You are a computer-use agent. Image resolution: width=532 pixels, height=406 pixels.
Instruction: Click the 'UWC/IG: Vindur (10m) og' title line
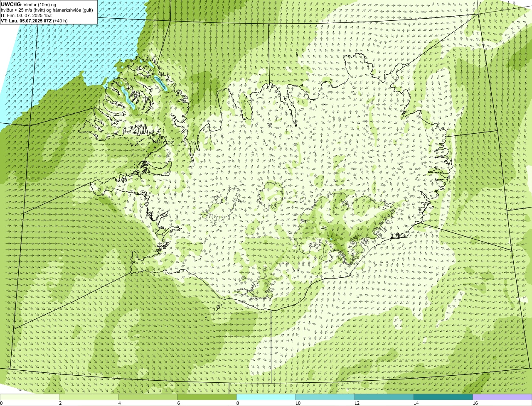coord(29,4)
